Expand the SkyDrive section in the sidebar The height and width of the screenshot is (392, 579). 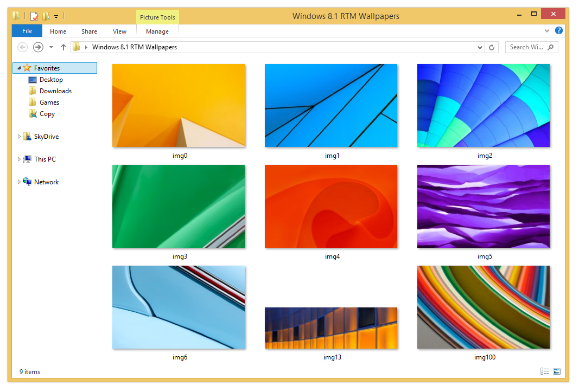coord(19,136)
